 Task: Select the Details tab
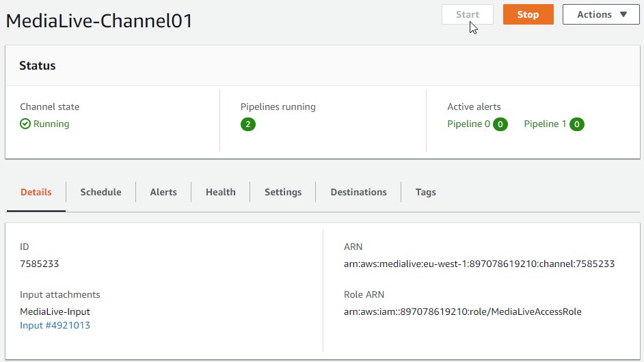36,192
